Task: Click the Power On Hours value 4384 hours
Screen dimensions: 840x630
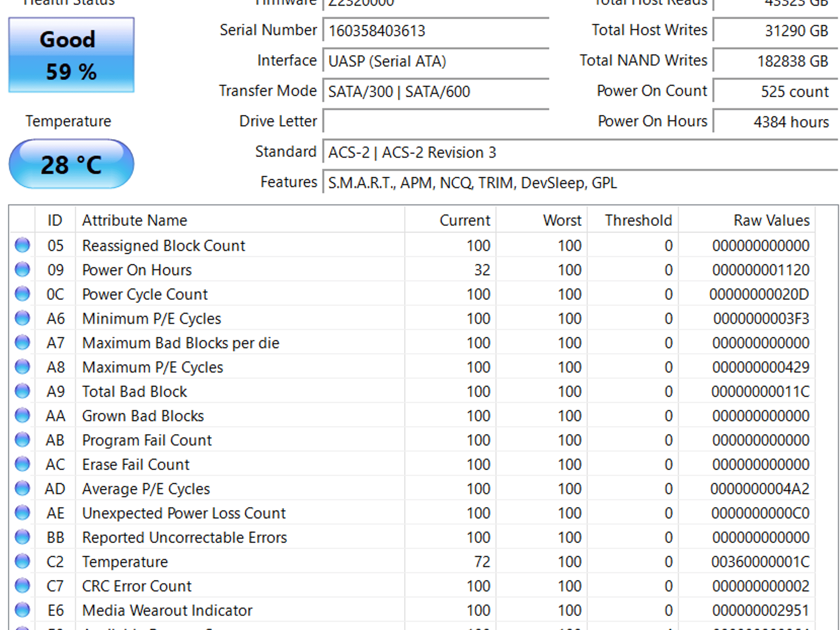Action: click(x=775, y=121)
